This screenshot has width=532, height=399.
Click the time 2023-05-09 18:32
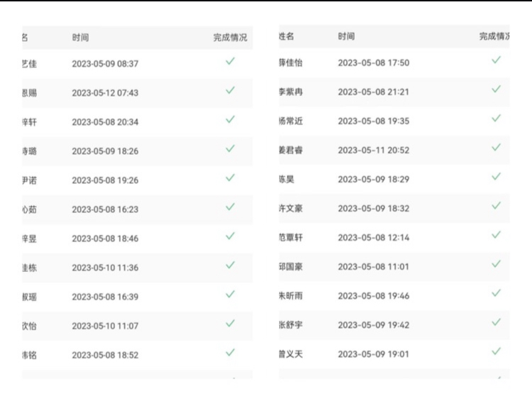pos(374,209)
